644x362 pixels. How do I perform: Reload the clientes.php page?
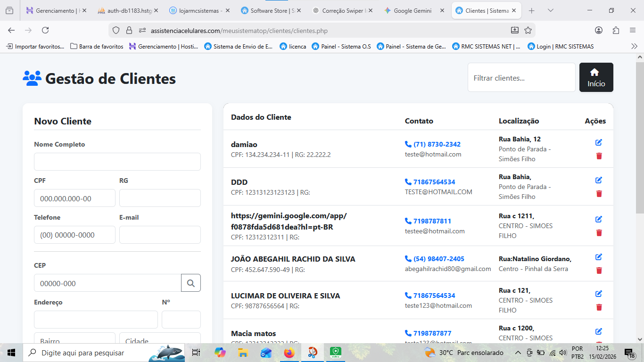coord(45,29)
